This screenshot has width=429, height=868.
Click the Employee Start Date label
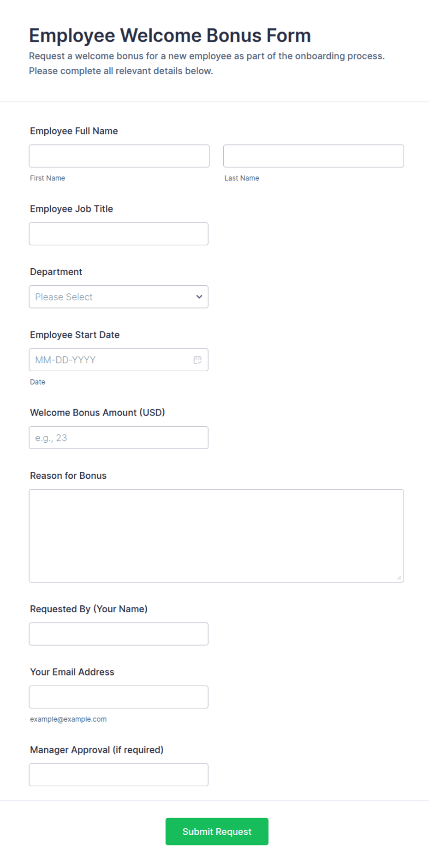point(75,335)
